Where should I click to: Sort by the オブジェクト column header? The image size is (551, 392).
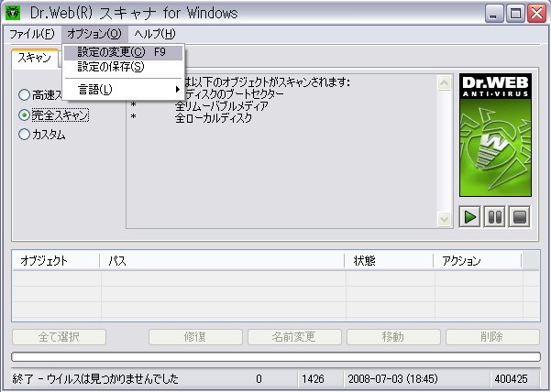(56, 261)
